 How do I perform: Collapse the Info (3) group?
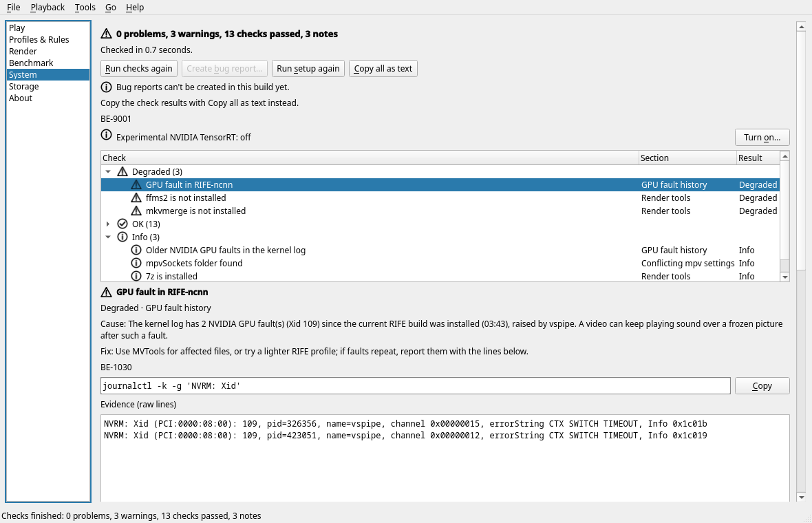pos(108,237)
